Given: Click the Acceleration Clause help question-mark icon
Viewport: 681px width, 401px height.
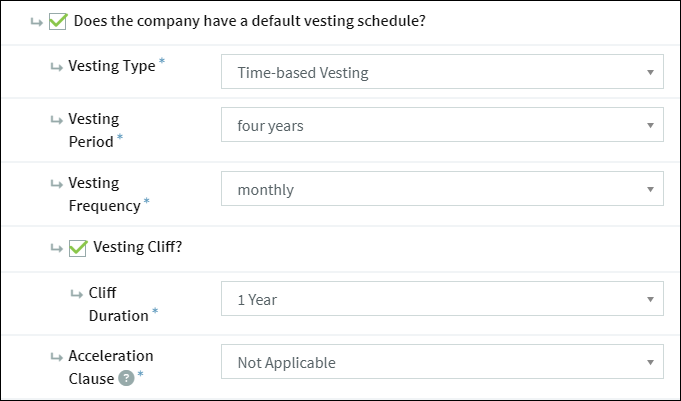Looking at the screenshot, I should (x=127, y=378).
